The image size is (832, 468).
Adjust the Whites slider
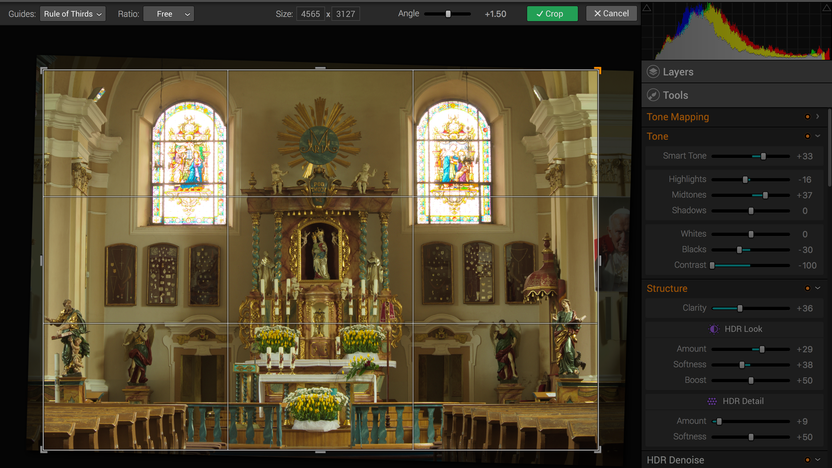pos(751,234)
